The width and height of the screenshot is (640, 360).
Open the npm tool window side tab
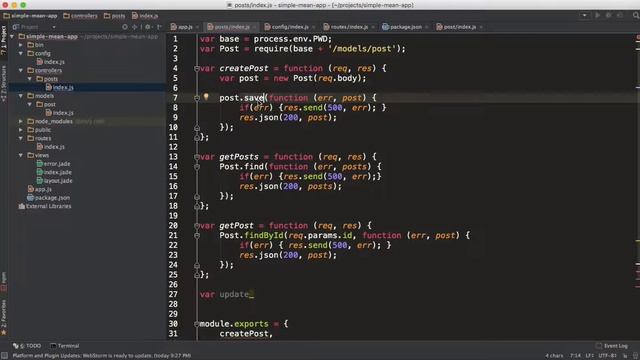pos(4,281)
